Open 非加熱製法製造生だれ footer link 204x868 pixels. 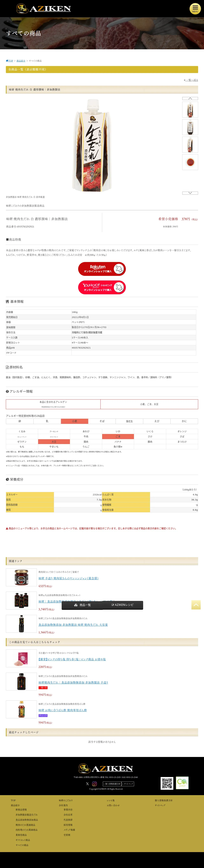point(27,815)
